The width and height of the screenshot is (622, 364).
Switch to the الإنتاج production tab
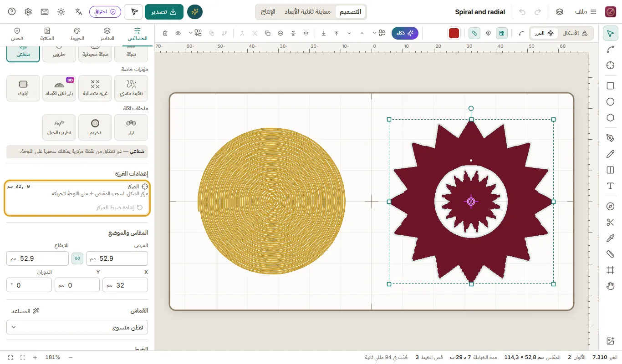268,12
